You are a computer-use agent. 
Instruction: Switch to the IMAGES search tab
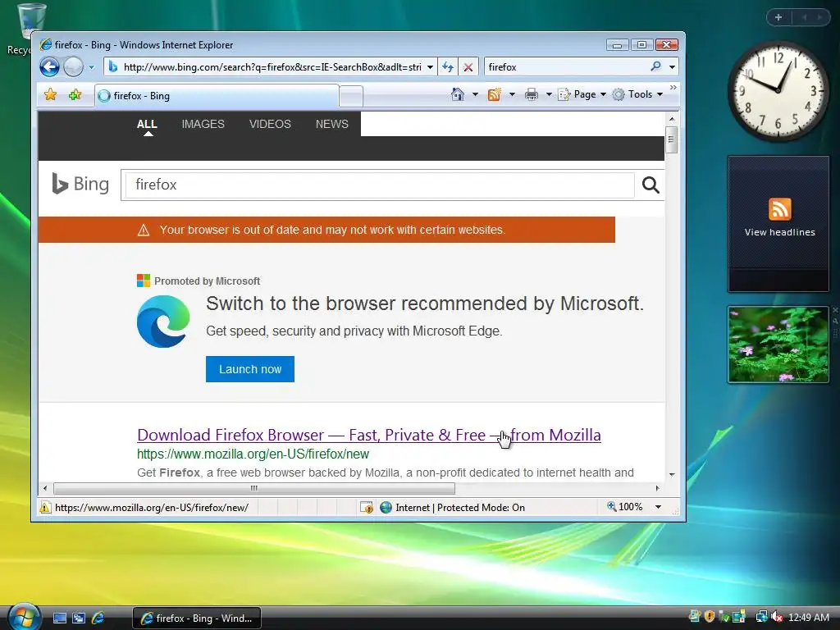click(x=203, y=125)
